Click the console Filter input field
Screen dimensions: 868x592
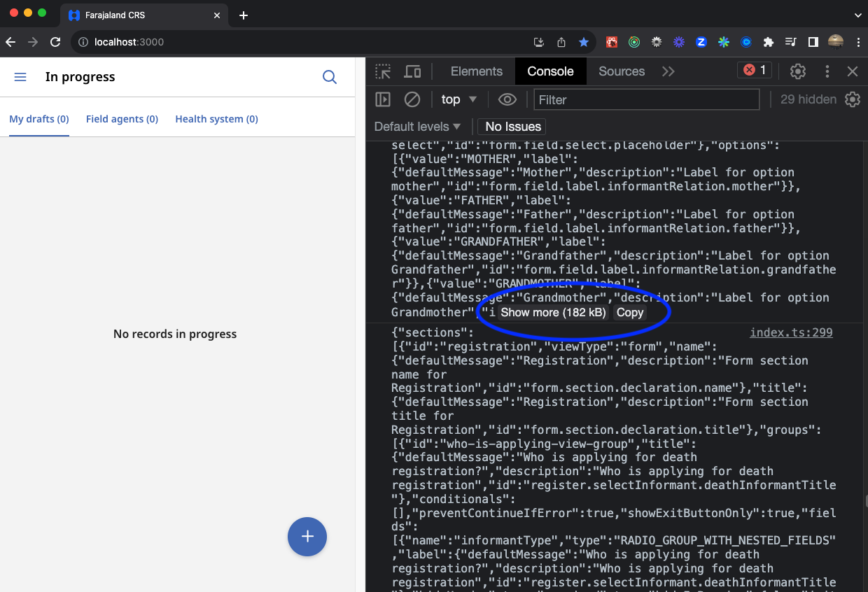coord(646,99)
